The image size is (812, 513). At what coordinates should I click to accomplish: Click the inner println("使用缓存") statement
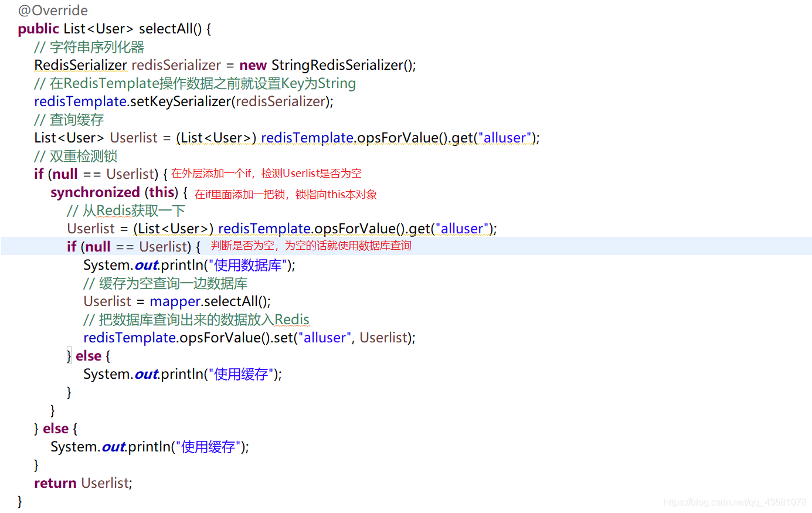[x=182, y=374]
